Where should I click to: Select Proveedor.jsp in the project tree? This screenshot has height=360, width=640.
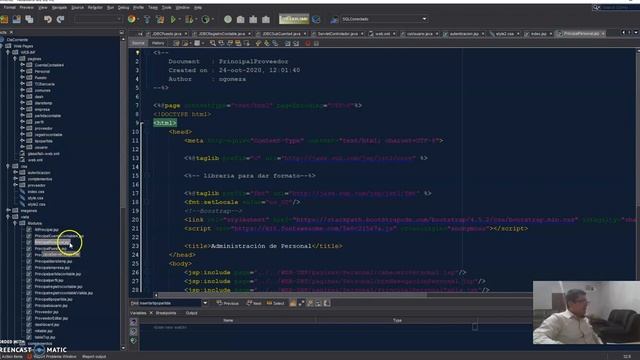coord(46,312)
